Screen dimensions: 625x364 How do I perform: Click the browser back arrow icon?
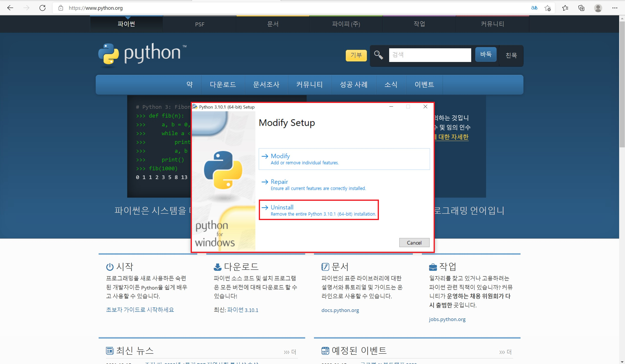click(x=10, y=8)
